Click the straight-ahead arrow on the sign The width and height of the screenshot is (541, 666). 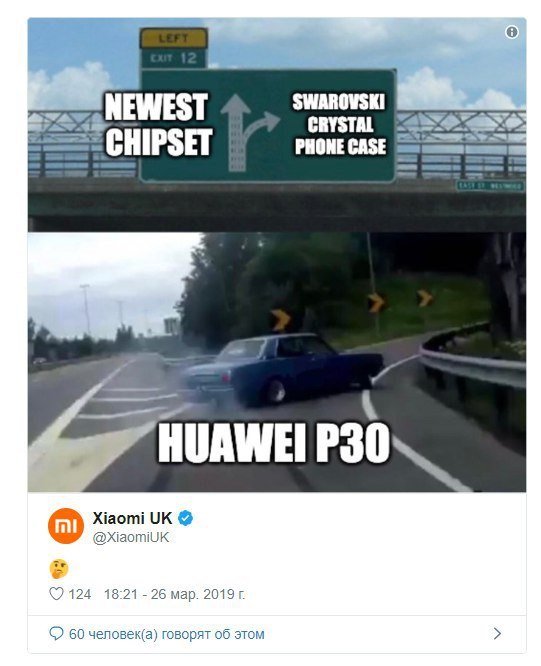click(x=234, y=133)
